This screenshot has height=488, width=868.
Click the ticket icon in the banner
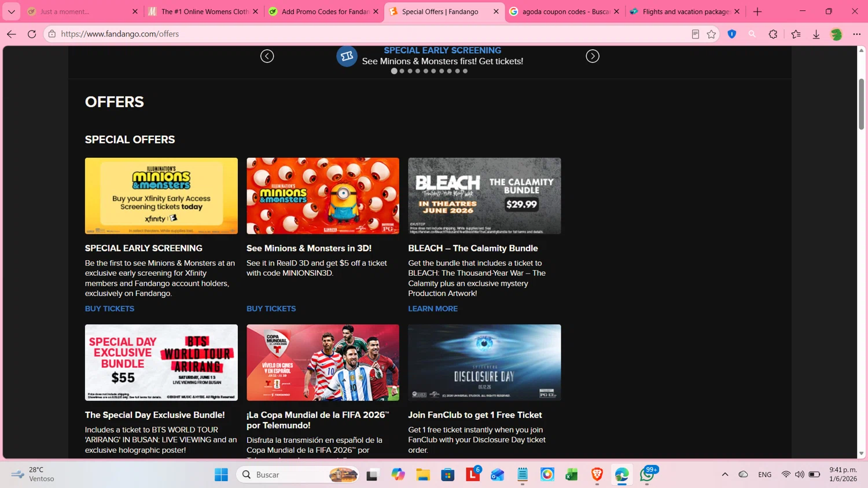pos(347,56)
